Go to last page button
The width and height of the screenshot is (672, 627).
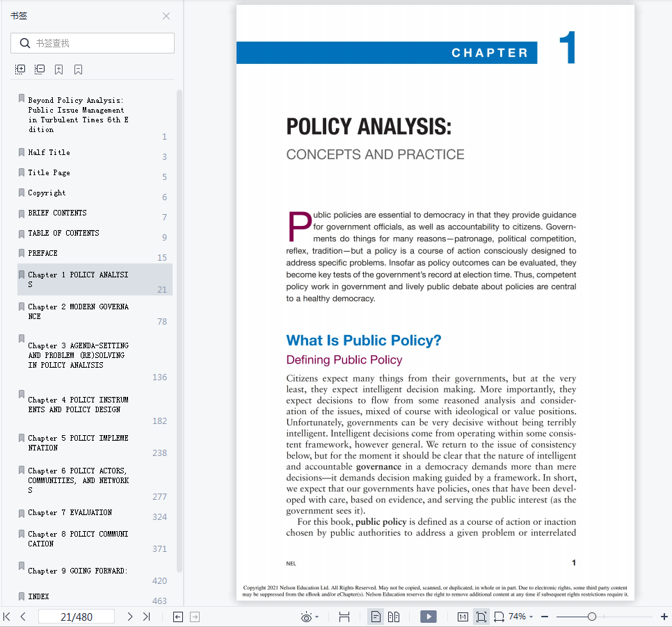[147, 617]
